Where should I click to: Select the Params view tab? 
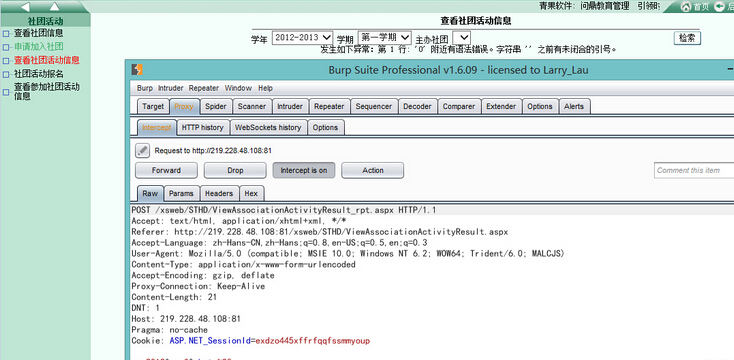[182, 193]
